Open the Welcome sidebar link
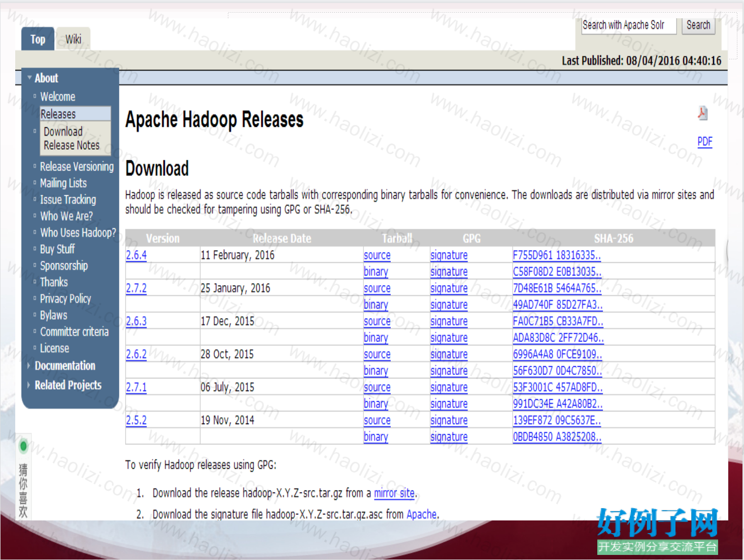 57,96
